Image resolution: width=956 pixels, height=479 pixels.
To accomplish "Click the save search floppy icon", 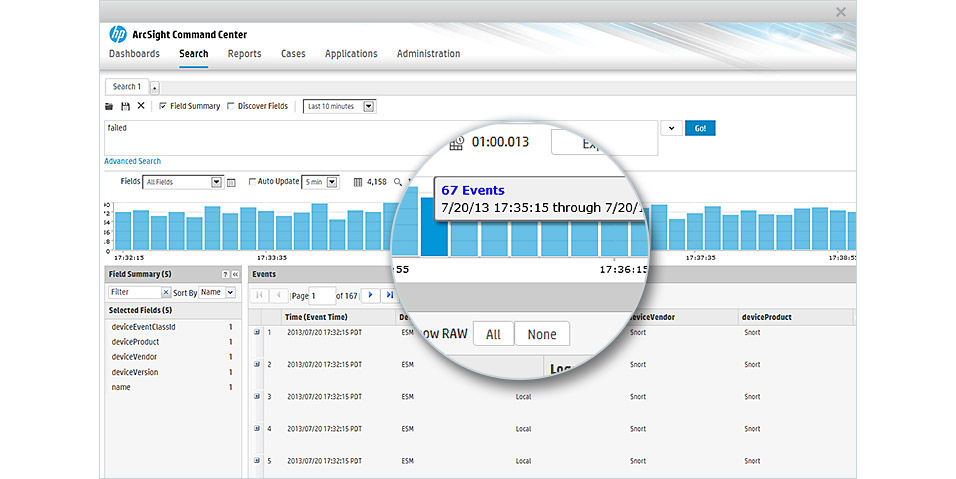I will coord(125,106).
